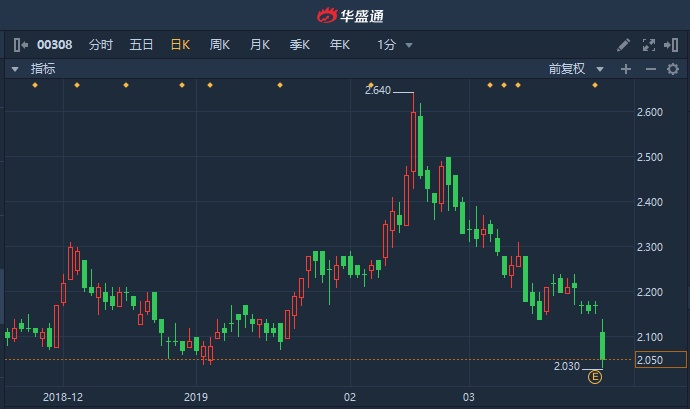Zoom out chart with minus icon

click(651, 69)
